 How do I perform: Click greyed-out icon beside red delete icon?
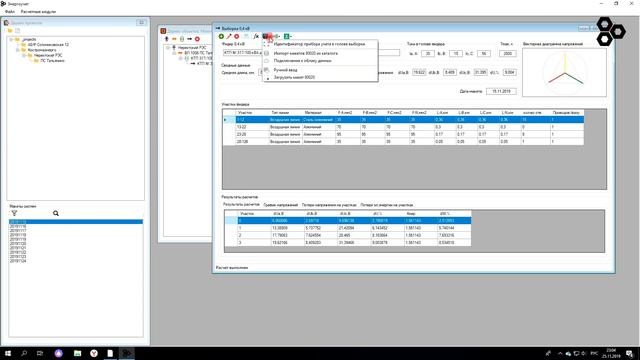[246, 36]
